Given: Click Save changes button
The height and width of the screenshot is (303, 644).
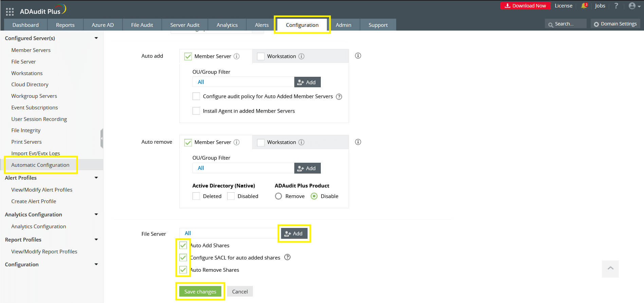Looking at the screenshot, I should [x=200, y=291].
